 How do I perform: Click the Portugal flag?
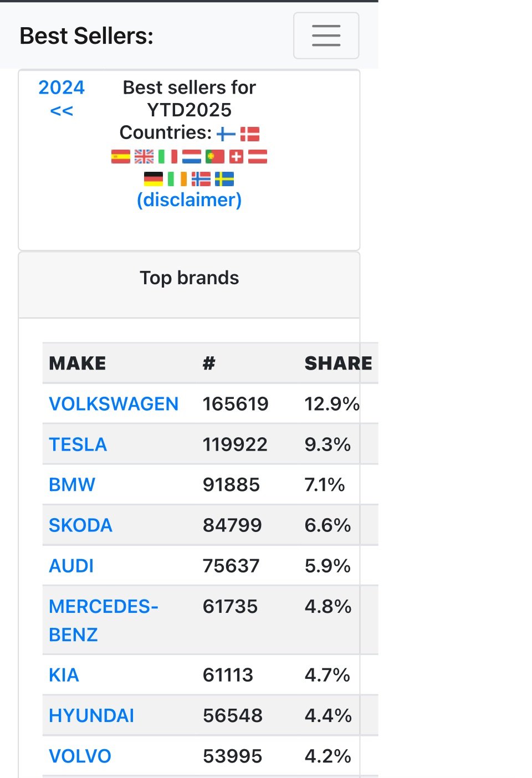(x=215, y=157)
